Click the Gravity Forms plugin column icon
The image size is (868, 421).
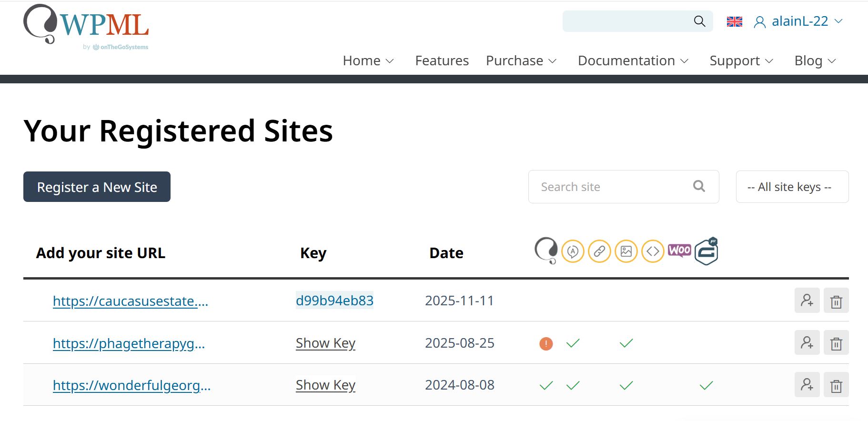(x=707, y=251)
